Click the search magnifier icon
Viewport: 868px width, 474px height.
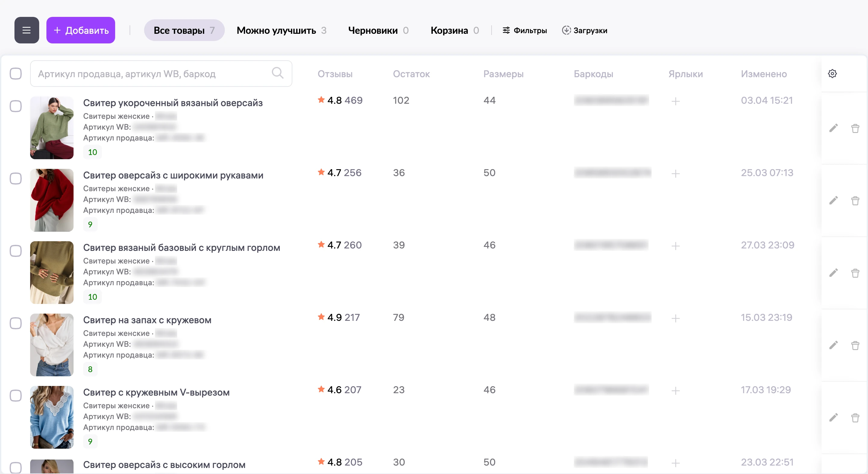[277, 73]
